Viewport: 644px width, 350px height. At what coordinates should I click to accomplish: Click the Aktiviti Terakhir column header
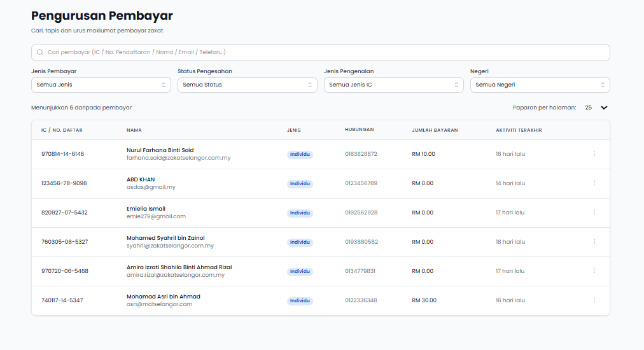[519, 130]
